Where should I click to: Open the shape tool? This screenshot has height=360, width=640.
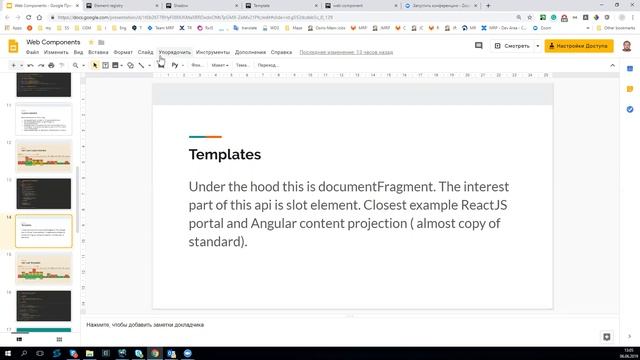(130, 65)
